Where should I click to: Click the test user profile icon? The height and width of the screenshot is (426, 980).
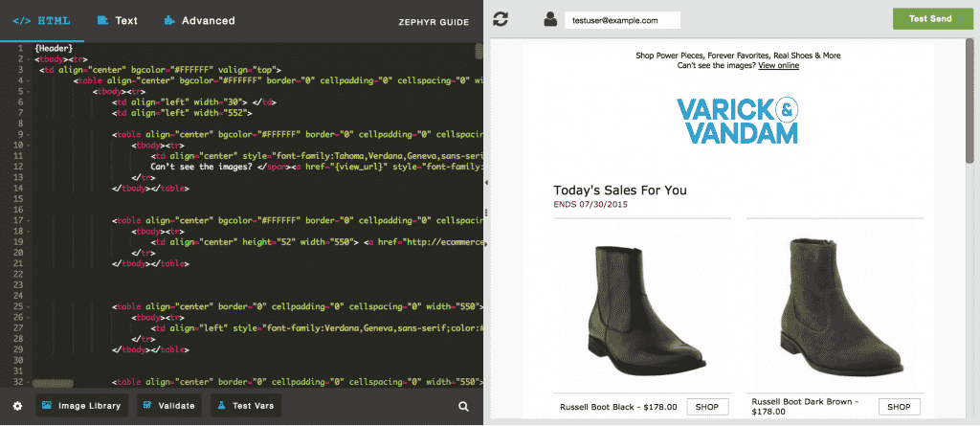pos(550,19)
